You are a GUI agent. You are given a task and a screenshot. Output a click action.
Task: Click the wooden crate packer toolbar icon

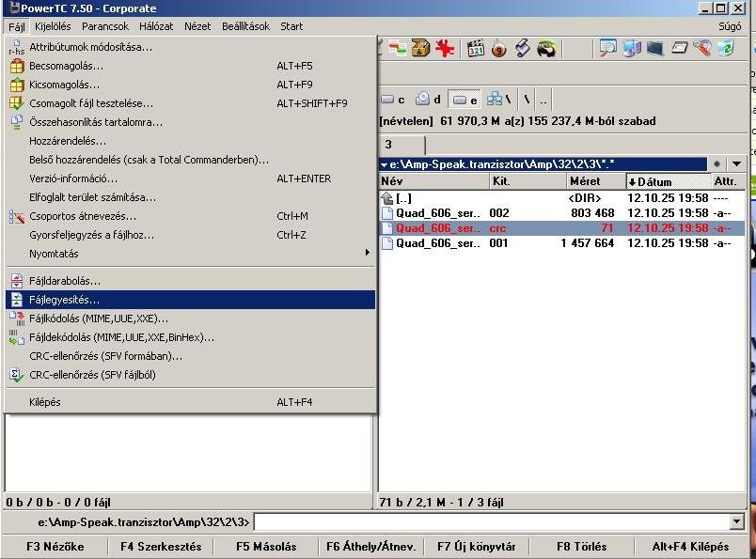point(420,48)
